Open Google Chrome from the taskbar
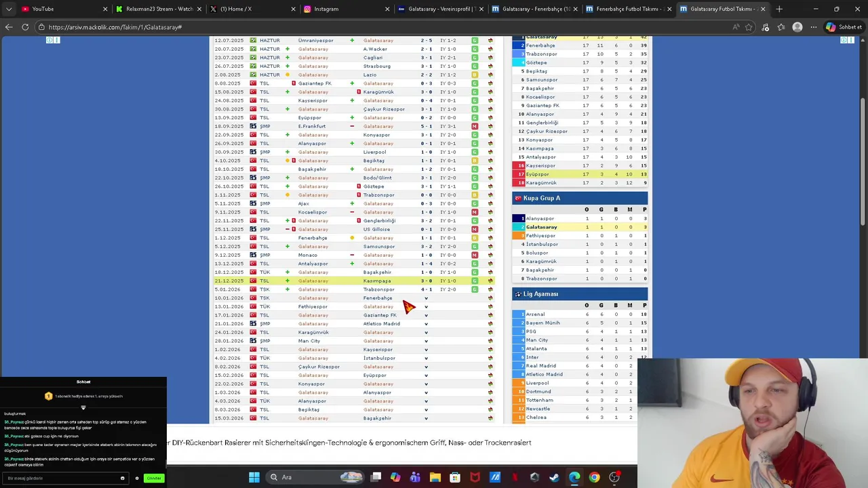This screenshot has height=488, width=868. [x=594, y=477]
